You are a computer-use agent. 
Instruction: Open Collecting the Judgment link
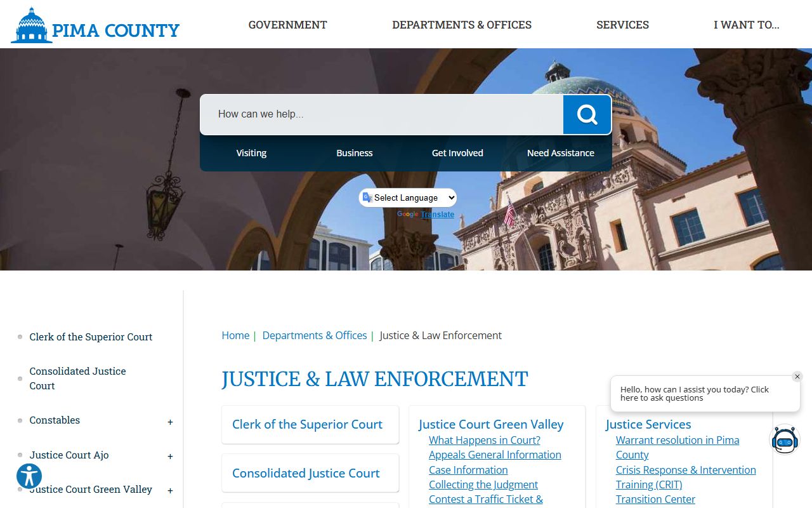pos(483,485)
